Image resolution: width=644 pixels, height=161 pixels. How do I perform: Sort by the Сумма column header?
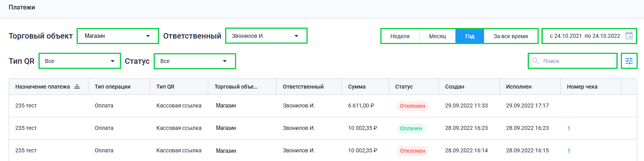coord(357,87)
